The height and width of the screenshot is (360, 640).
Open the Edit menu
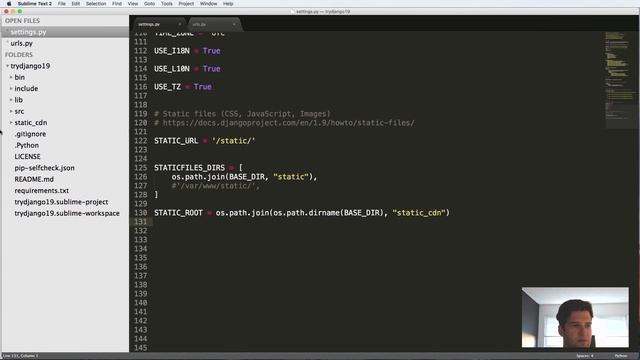[76, 4]
